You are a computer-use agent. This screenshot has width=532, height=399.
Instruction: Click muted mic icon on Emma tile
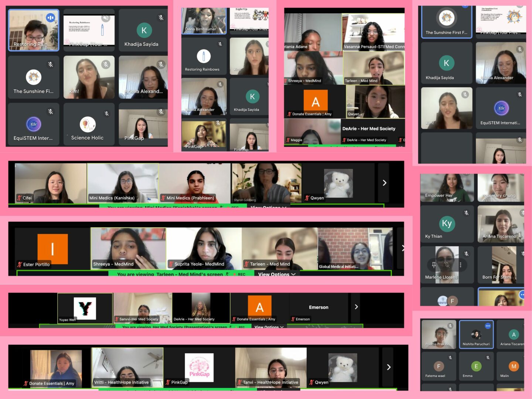[488, 357]
